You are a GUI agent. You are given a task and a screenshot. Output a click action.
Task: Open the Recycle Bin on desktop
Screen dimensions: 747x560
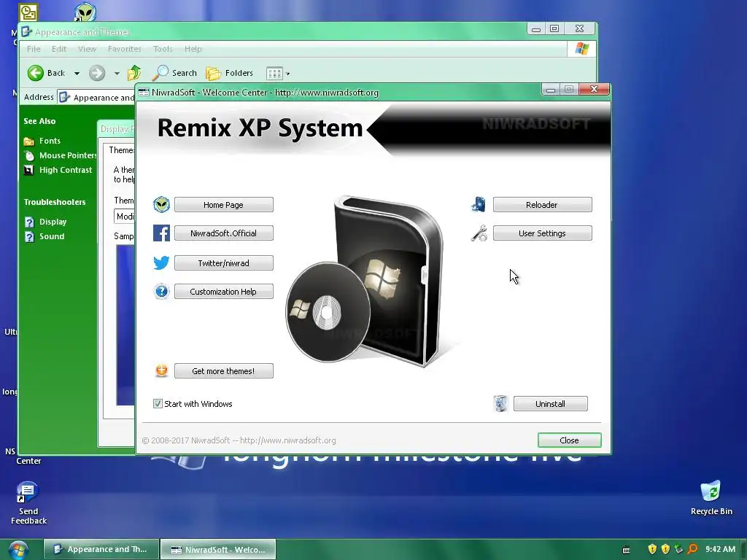click(x=711, y=499)
